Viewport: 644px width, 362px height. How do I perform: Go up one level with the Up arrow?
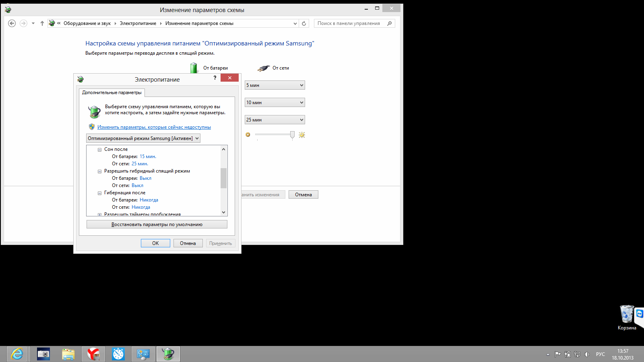tap(42, 23)
